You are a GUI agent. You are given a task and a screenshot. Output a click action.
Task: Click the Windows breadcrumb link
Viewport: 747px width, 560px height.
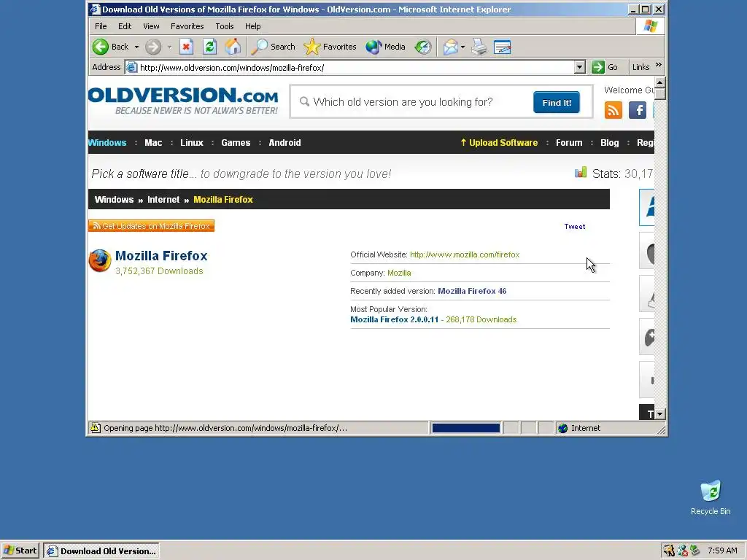click(x=114, y=200)
